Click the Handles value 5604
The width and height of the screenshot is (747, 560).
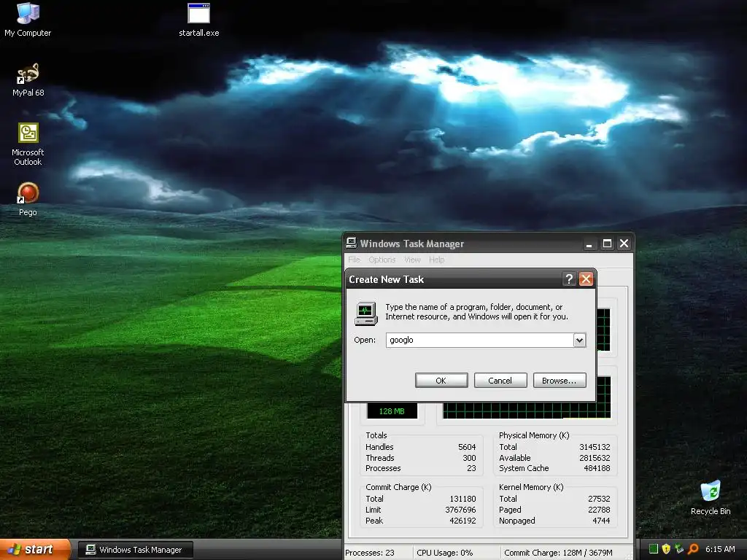click(x=467, y=447)
